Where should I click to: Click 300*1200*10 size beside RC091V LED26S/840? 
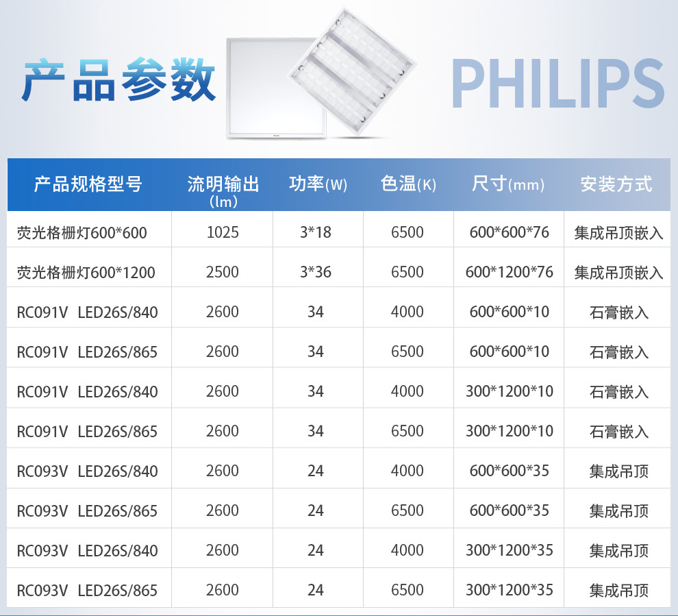[510, 391]
